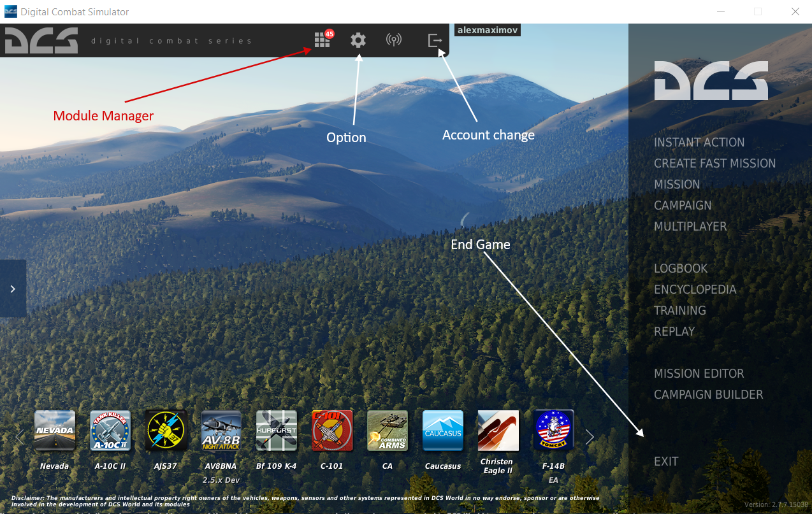Screen dimensions: 812x514
Task: Select the AV-8B Night Attack module
Action: (221, 431)
